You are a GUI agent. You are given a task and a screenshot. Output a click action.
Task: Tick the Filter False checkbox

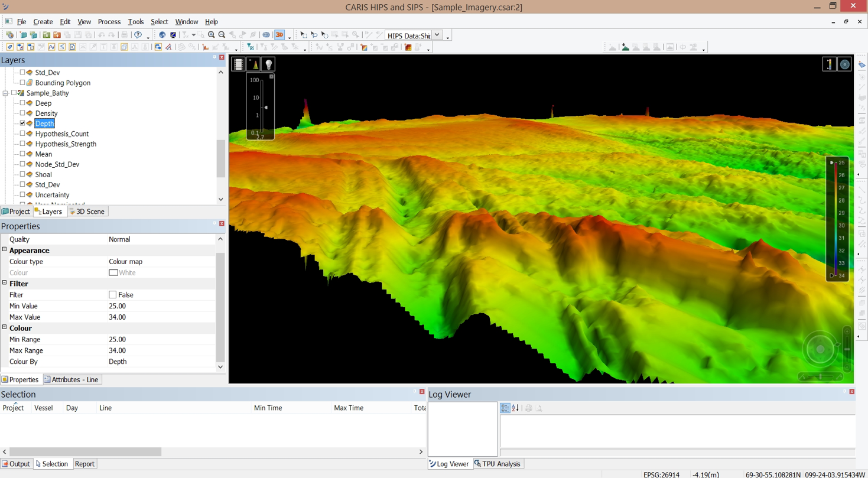pyautogui.click(x=112, y=295)
